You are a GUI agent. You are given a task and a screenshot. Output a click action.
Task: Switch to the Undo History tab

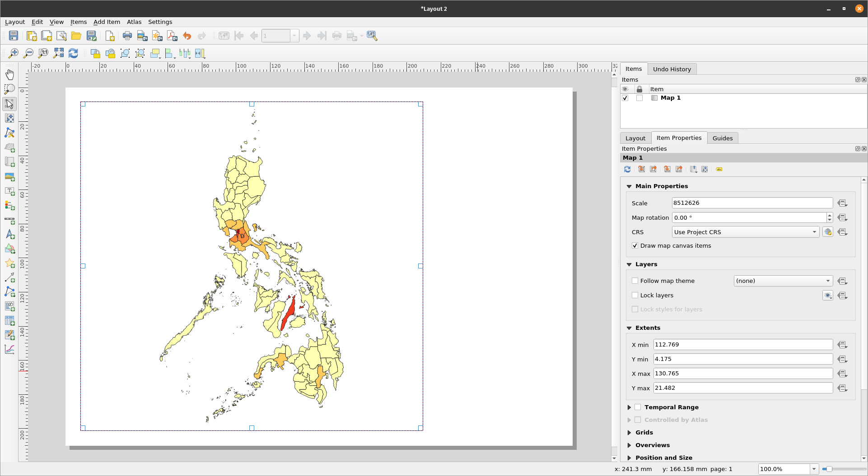pyautogui.click(x=672, y=69)
